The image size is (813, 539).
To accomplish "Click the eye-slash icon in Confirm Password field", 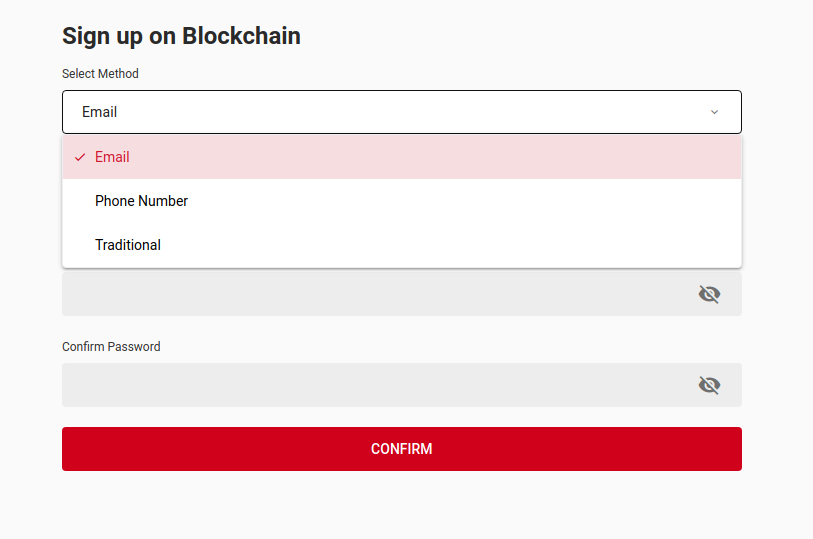I will (709, 385).
